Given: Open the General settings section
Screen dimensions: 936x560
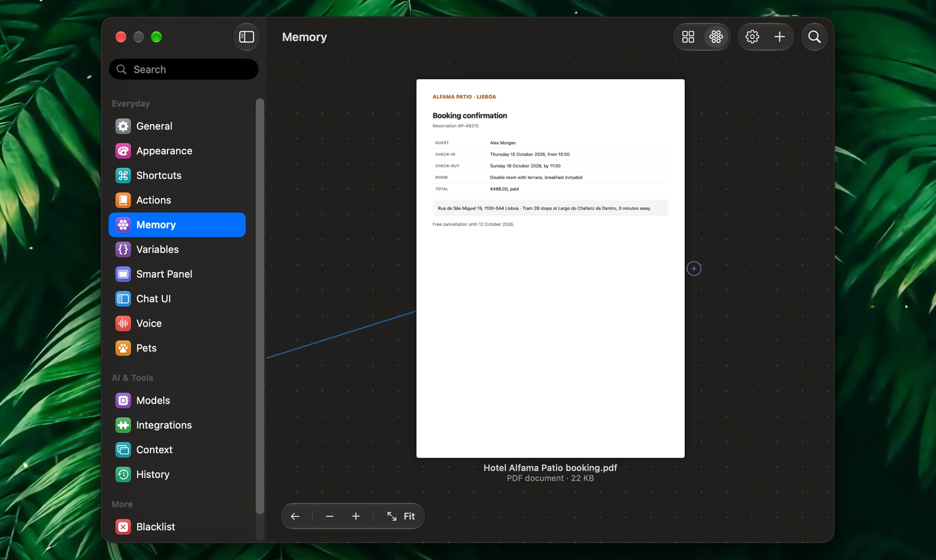Looking at the screenshot, I should tap(177, 126).
